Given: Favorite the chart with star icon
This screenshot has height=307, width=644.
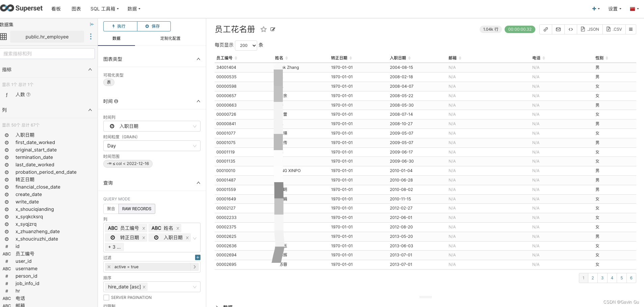Looking at the screenshot, I should tap(264, 29).
